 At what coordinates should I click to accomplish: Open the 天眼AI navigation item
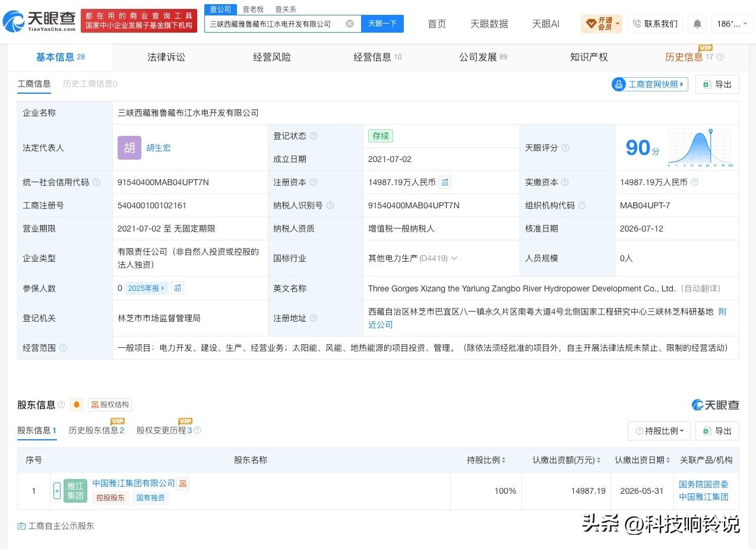click(546, 24)
